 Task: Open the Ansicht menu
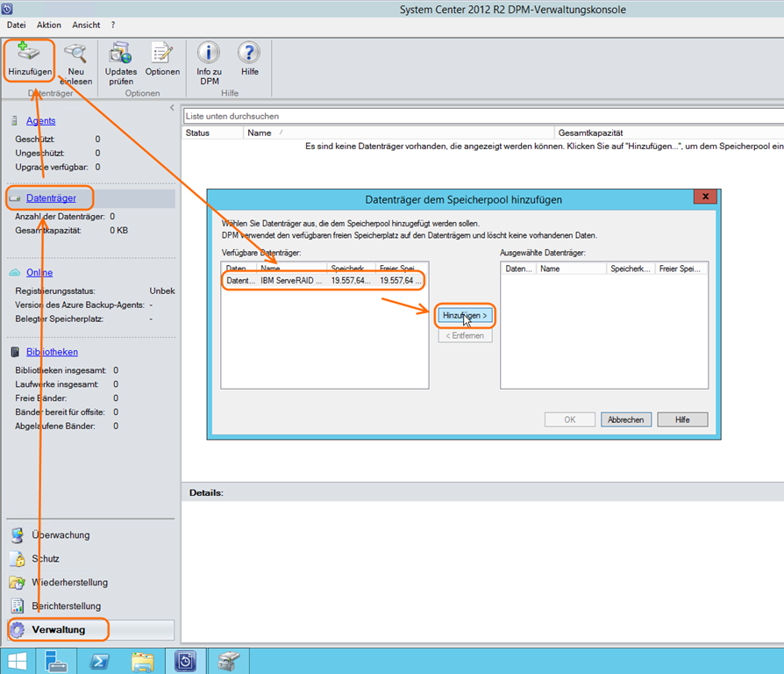click(86, 25)
